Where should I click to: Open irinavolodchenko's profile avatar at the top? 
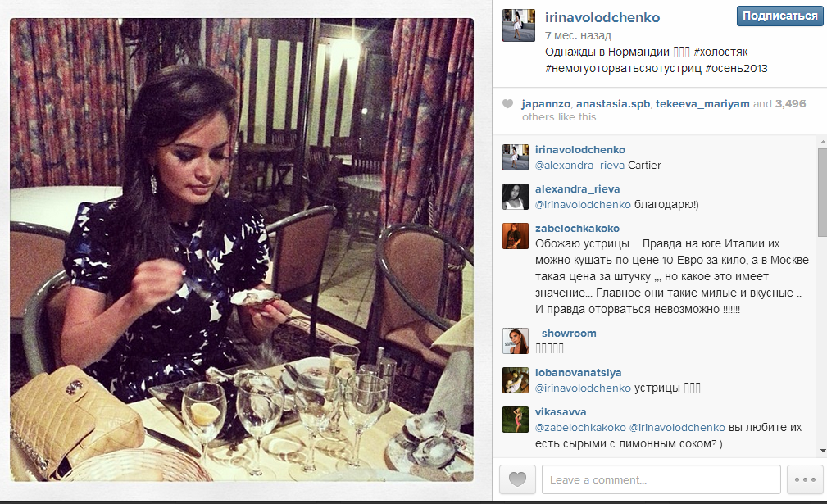pyautogui.click(x=519, y=25)
